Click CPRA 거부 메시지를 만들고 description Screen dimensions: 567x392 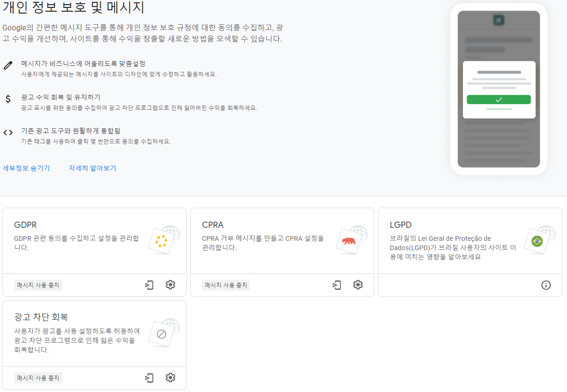tap(263, 243)
